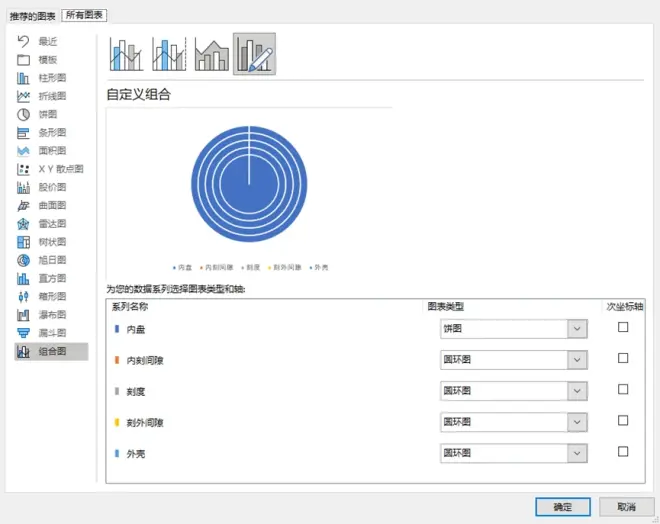Select 直方图 histogram category
660x524 pixels.
[51, 278]
